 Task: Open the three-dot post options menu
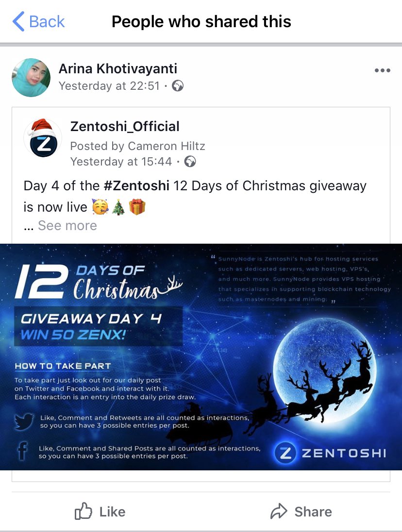click(382, 70)
